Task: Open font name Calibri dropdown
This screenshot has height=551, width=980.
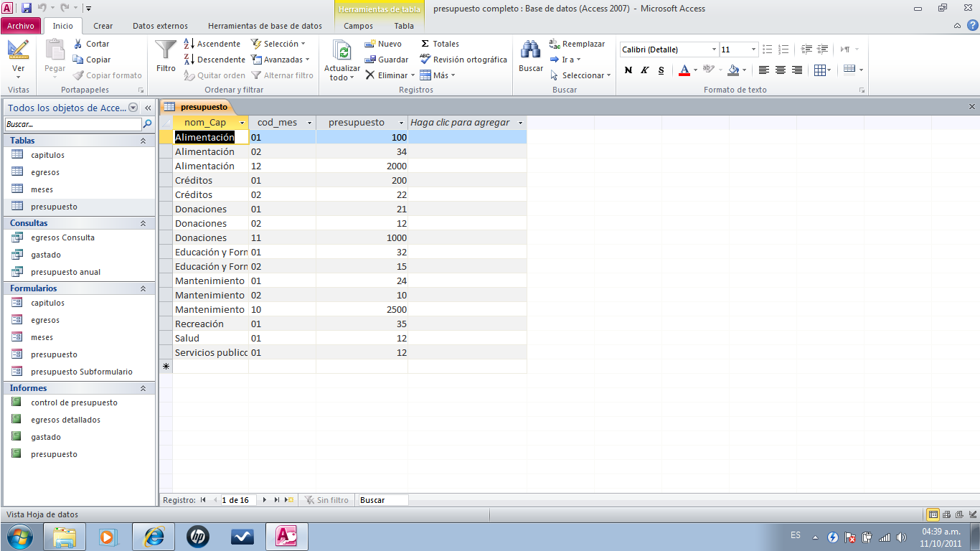Action: [714, 50]
